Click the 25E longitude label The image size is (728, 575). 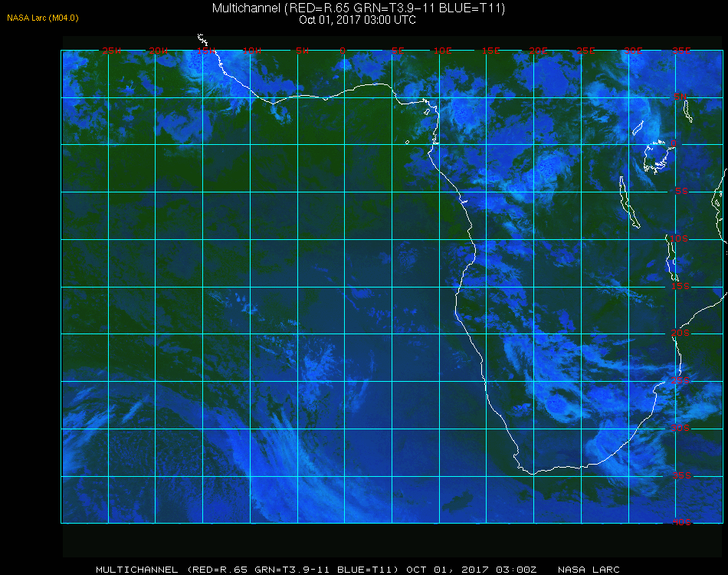coord(585,51)
